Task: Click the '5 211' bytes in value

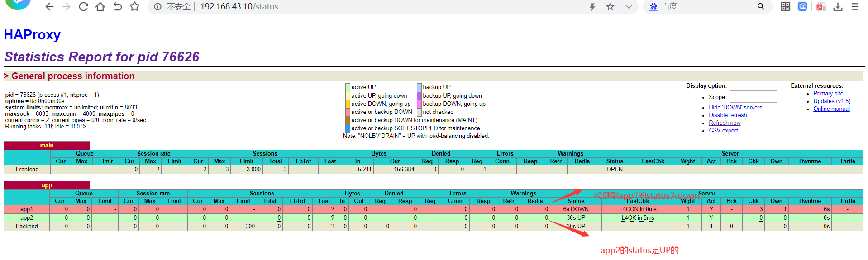Action: point(364,170)
